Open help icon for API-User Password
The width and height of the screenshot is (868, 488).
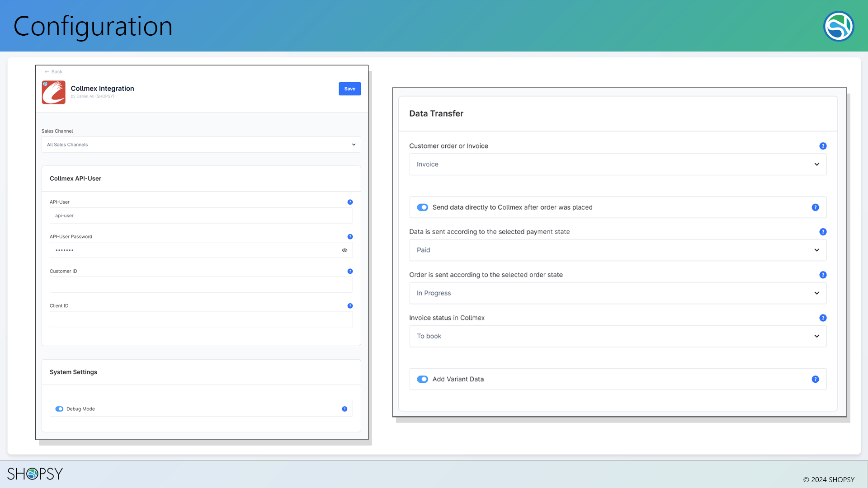click(x=350, y=237)
